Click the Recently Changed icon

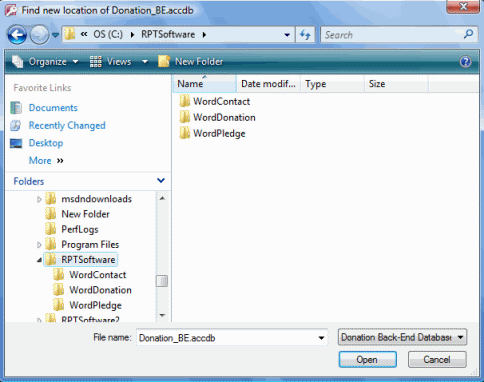tap(16, 125)
